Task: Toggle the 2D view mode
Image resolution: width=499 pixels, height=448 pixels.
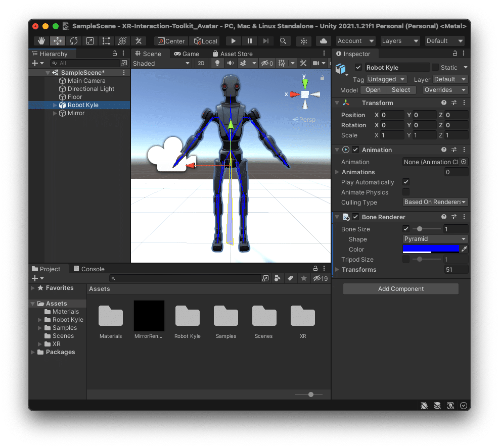Action: click(x=201, y=63)
